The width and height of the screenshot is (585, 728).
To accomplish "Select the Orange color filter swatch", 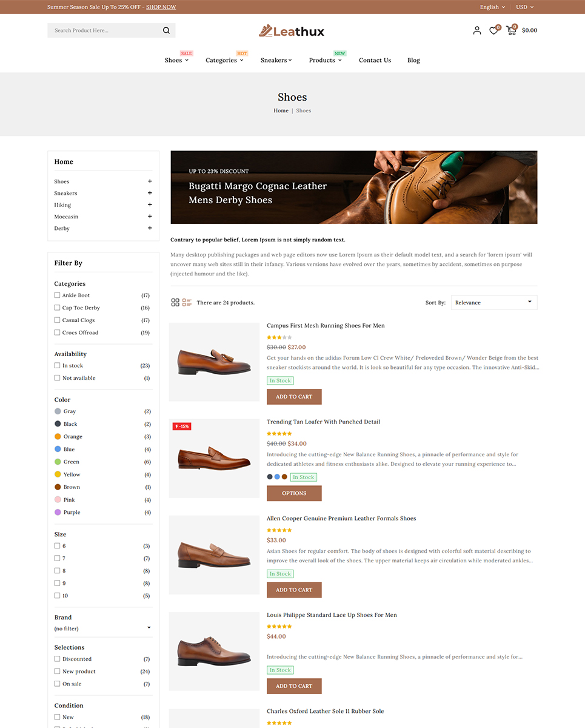I will (x=58, y=437).
